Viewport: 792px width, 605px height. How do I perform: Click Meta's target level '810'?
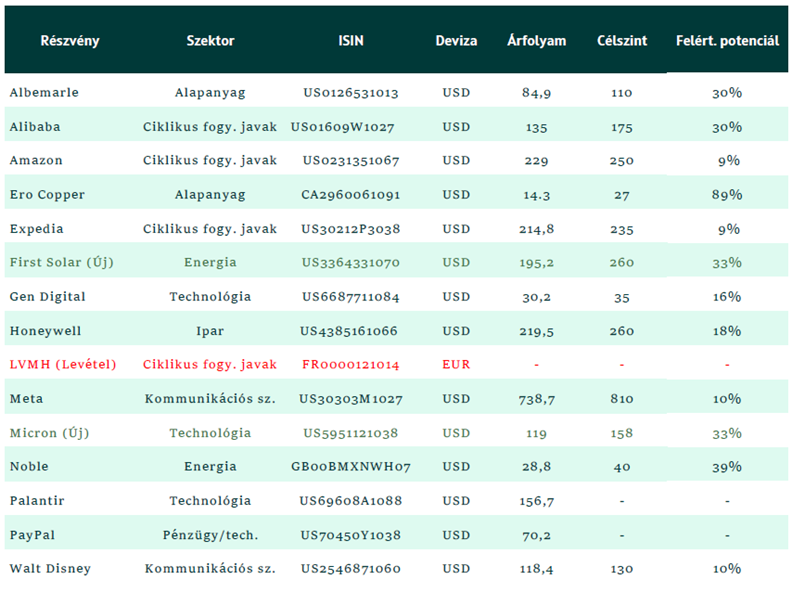tap(622, 399)
